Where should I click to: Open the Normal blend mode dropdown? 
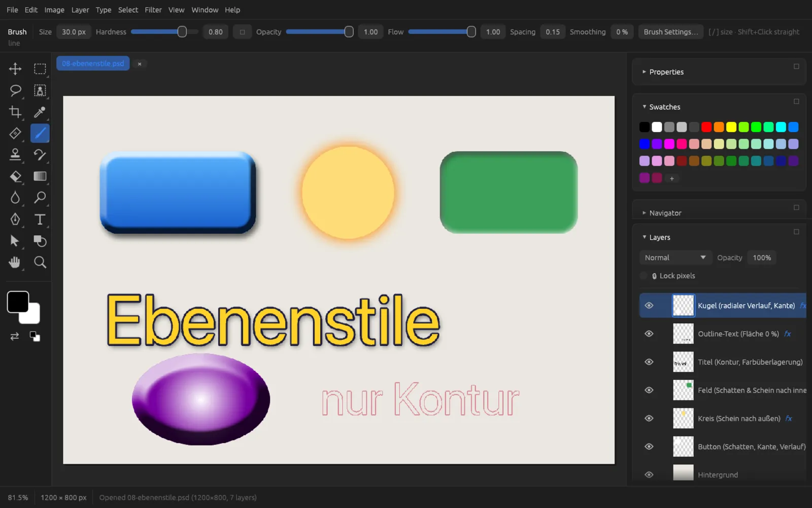click(675, 258)
